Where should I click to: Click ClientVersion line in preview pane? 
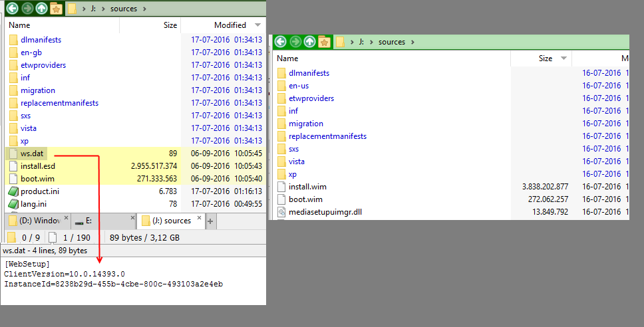[x=65, y=274]
